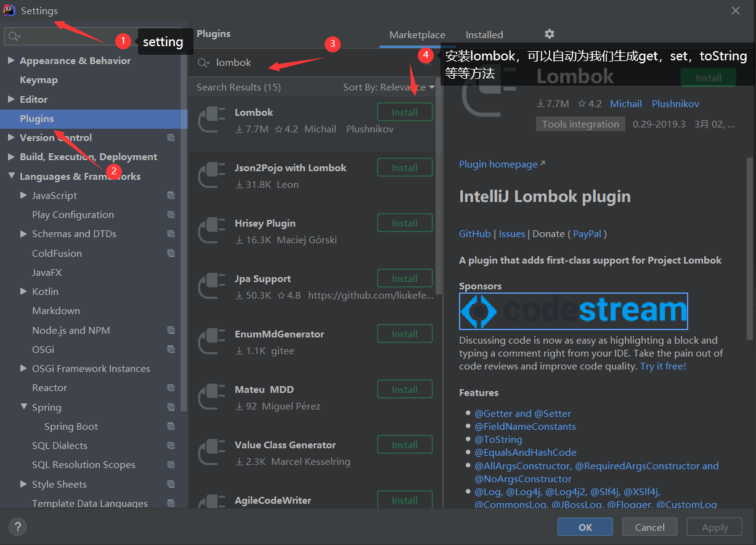Install Json2Pojo with Lombok plugin
Viewport: 756px width, 545px height.
(405, 168)
